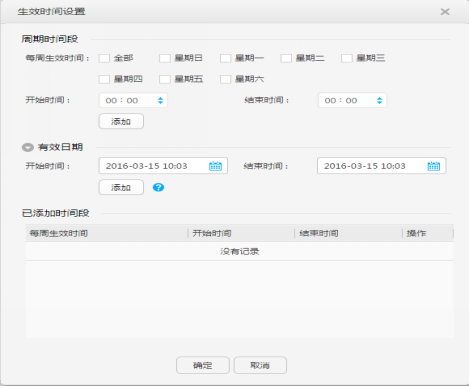Click 添加 button under valid date

(x=121, y=187)
